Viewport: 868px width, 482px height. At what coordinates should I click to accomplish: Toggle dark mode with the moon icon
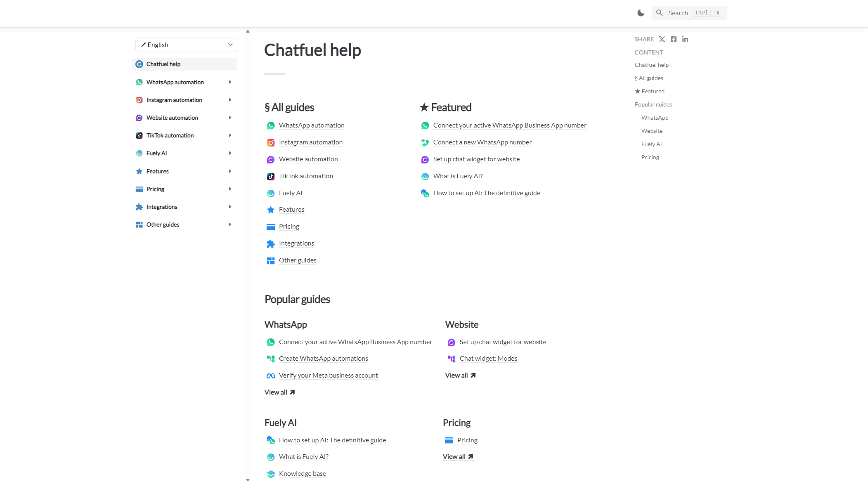coord(640,12)
